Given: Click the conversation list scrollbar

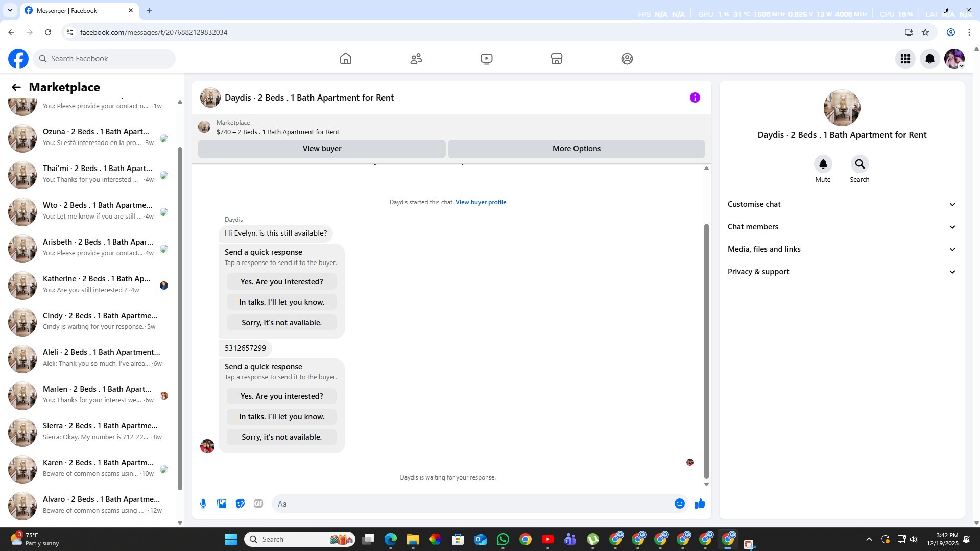Looking at the screenshot, I should click(x=180, y=318).
